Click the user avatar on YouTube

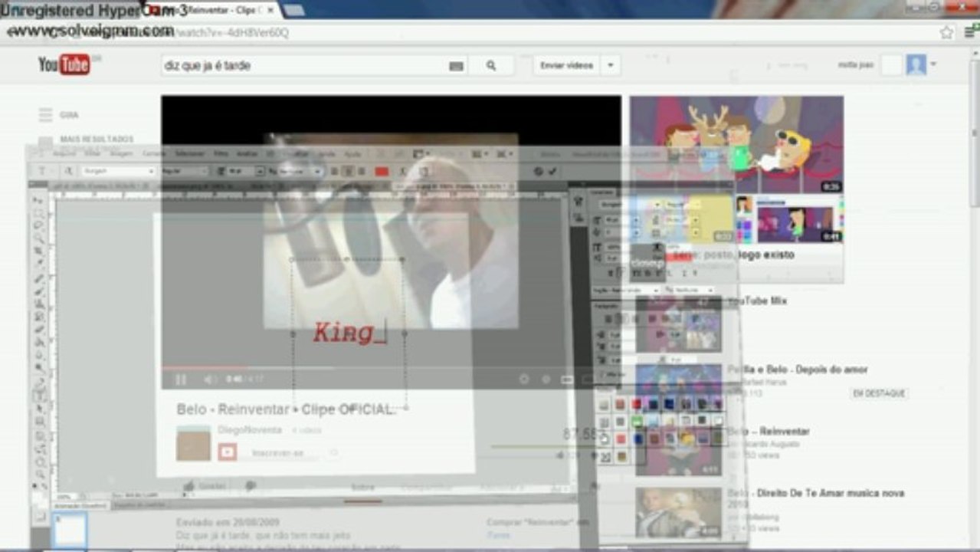tap(916, 65)
